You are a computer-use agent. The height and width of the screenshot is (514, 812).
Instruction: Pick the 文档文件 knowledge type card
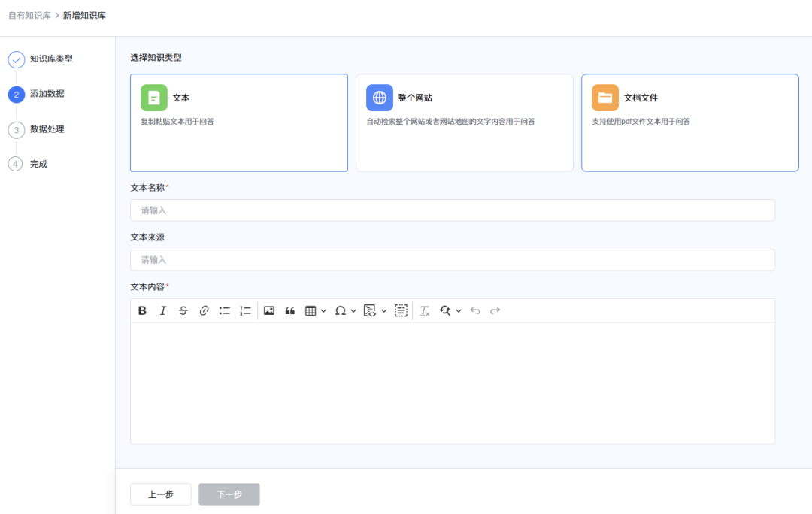689,122
